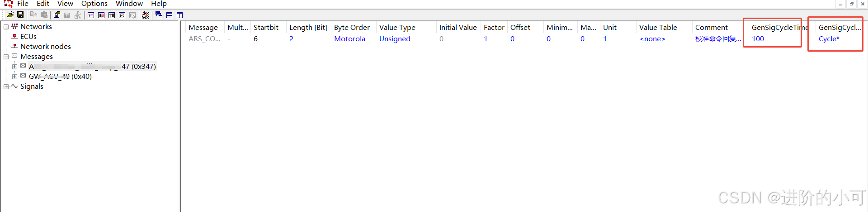The width and height of the screenshot is (868, 212).
Task: Click the edit attributes toolbar icon
Action: [x=57, y=14]
